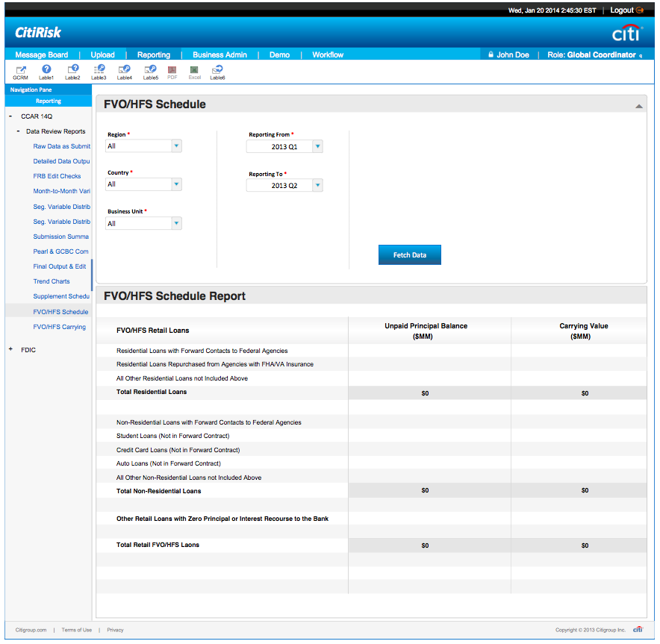Click Total Residential Loans carrying value $0
The width and height of the screenshot is (660, 644).
click(585, 393)
